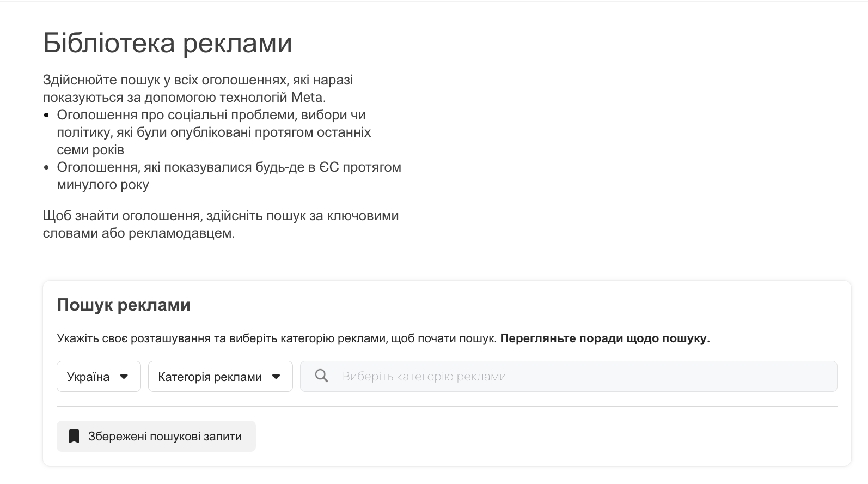Open Перегляньте поради щодо пошуку link

(605, 338)
